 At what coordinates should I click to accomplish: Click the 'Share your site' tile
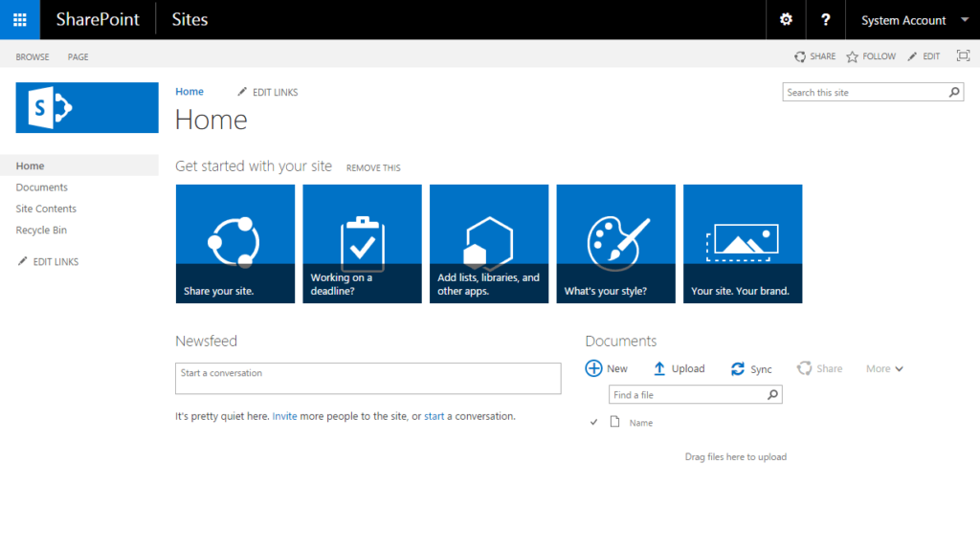[x=234, y=243]
